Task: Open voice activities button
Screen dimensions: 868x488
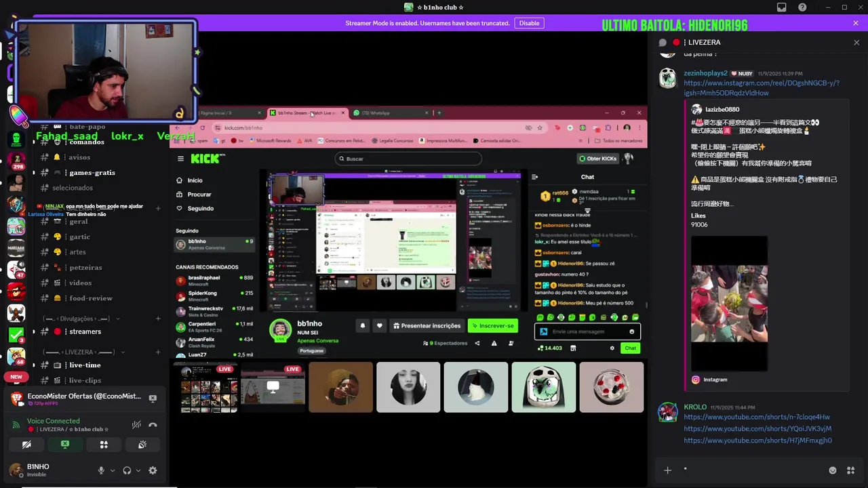Action: (104, 445)
